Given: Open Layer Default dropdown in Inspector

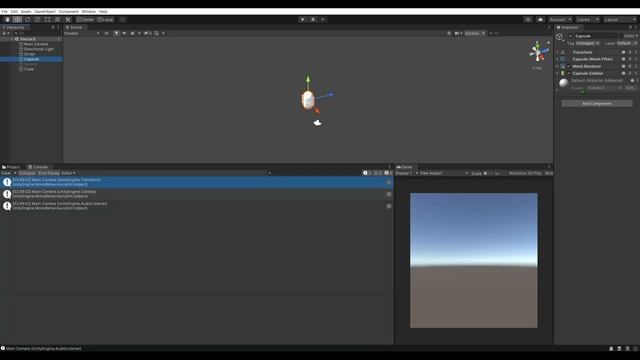Looking at the screenshot, I should point(627,43).
